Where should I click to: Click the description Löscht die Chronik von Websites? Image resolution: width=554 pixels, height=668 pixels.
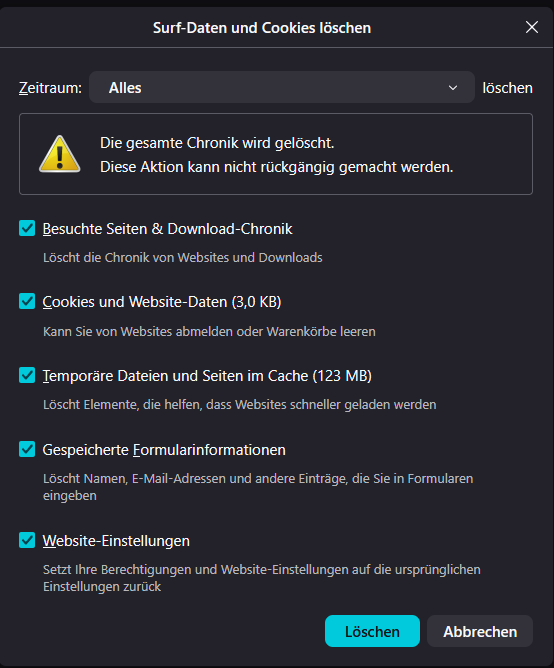point(182,257)
